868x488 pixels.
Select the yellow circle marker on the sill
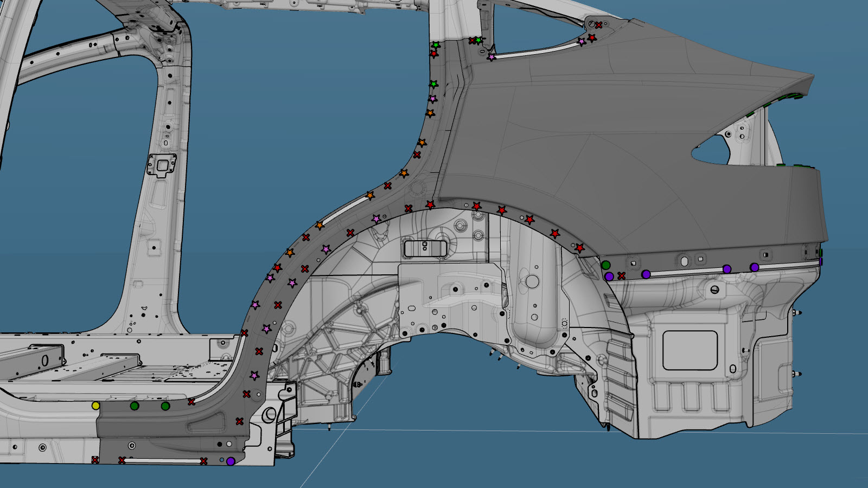96,406
